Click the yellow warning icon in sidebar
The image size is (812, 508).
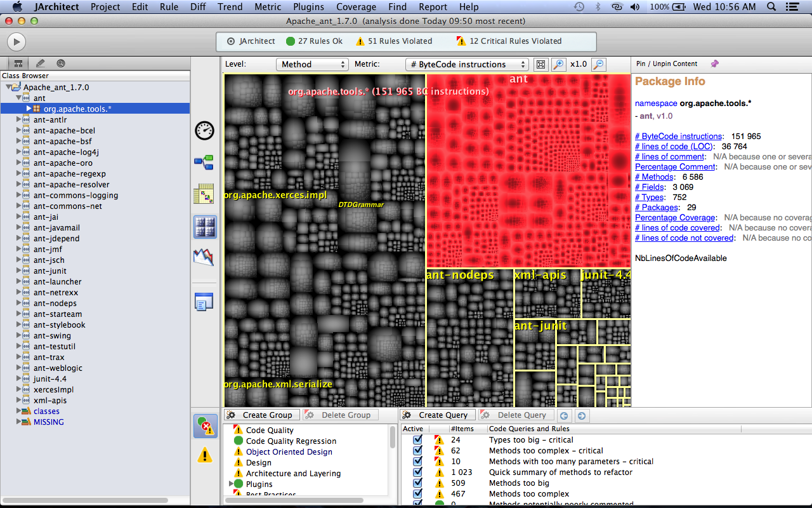204,455
